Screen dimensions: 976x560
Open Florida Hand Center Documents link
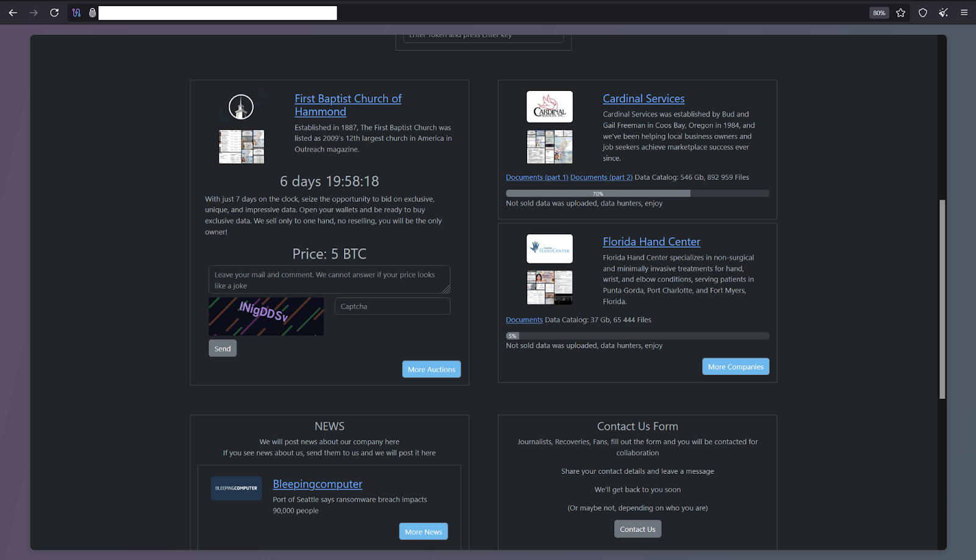[524, 320]
